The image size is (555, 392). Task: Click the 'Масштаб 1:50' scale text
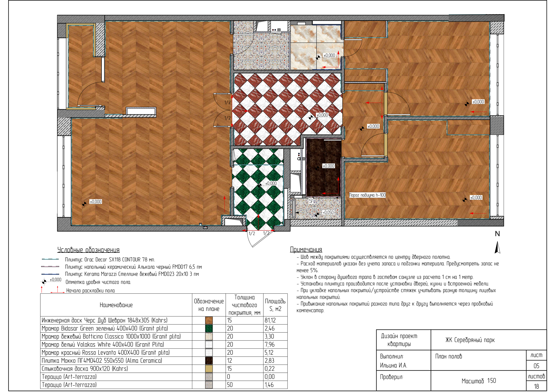[x=478, y=381]
